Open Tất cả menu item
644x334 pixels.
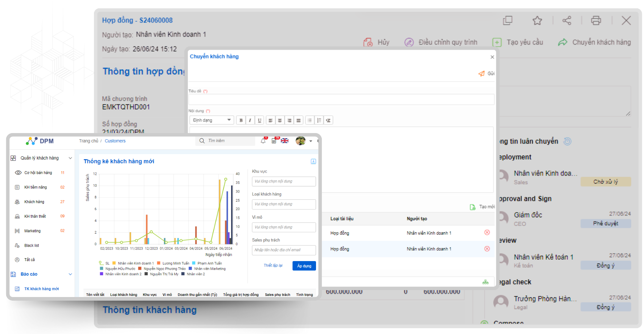point(25,260)
